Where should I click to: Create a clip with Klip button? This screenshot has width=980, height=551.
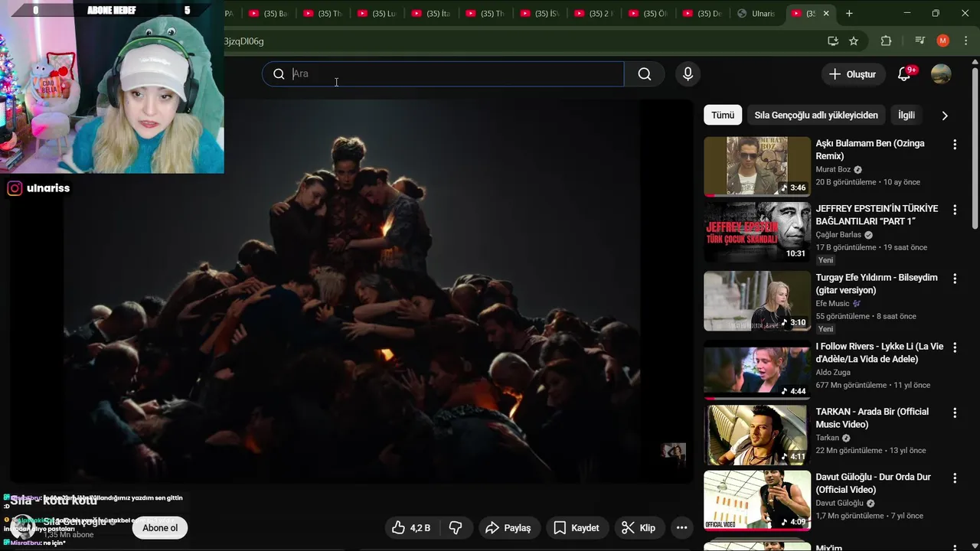[639, 528]
